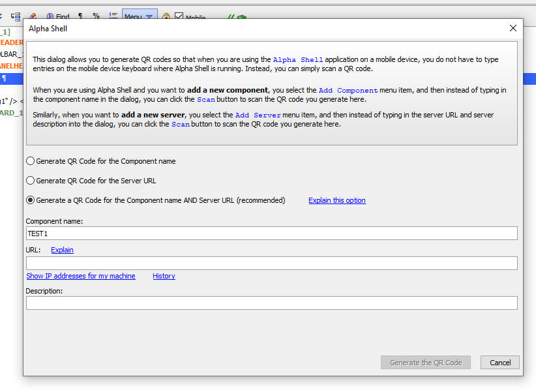Image resolution: width=536 pixels, height=392 pixels.
Task: Click the 'Description:' label
Action: (x=44, y=291)
